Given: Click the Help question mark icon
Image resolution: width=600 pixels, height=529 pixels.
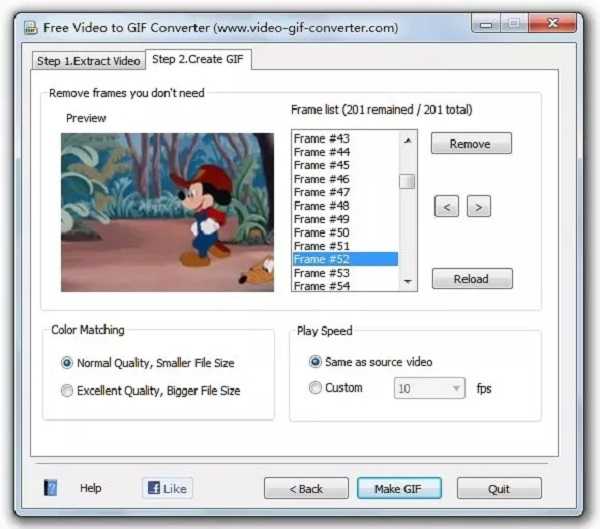Looking at the screenshot, I should pos(50,488).
